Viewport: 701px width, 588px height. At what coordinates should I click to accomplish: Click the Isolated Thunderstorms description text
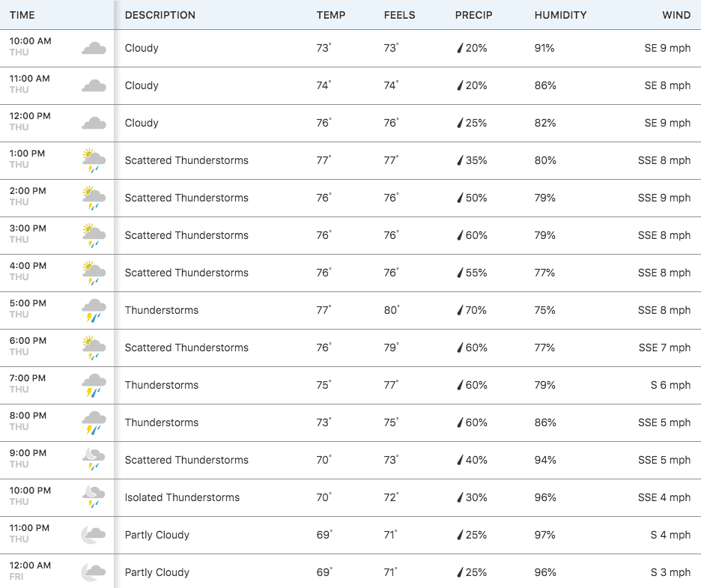point(182,497)
